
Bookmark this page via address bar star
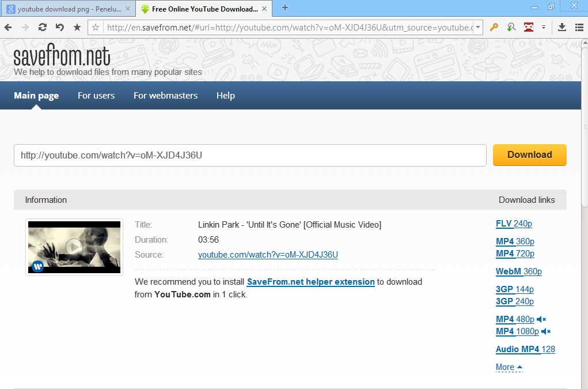96,28
